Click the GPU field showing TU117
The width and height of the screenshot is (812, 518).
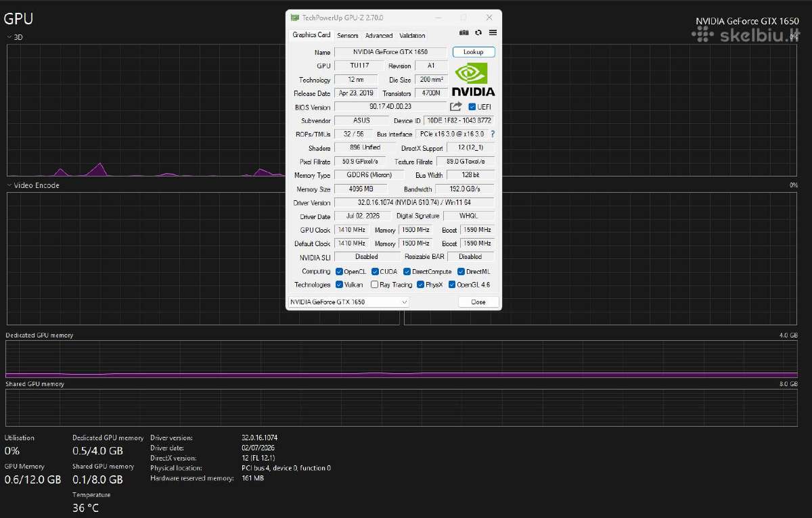(x=359, y=66)
